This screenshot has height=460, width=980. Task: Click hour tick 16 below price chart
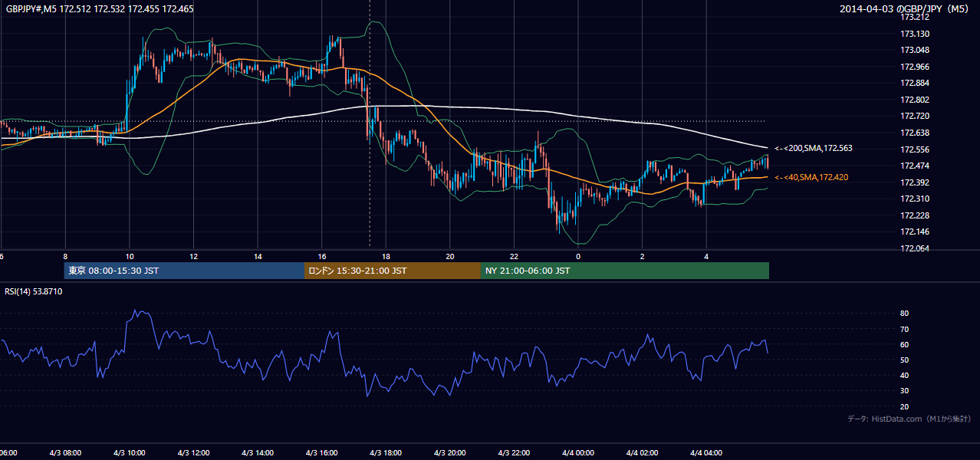[322, 256]
